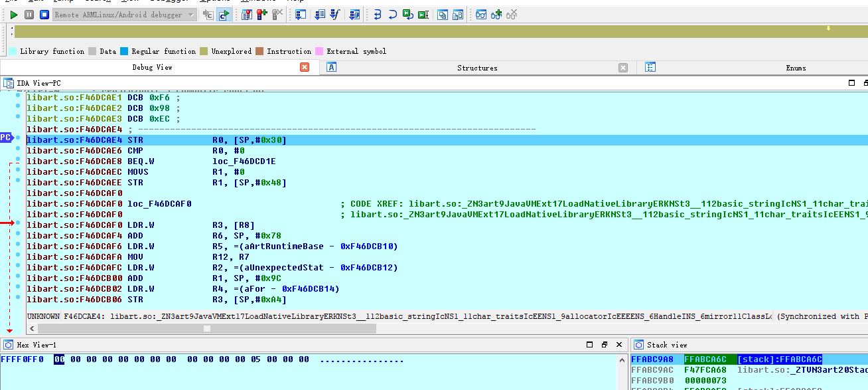Click the toolbar icon left of the function f icon
The image size is (868, 390).
point(320,15)
